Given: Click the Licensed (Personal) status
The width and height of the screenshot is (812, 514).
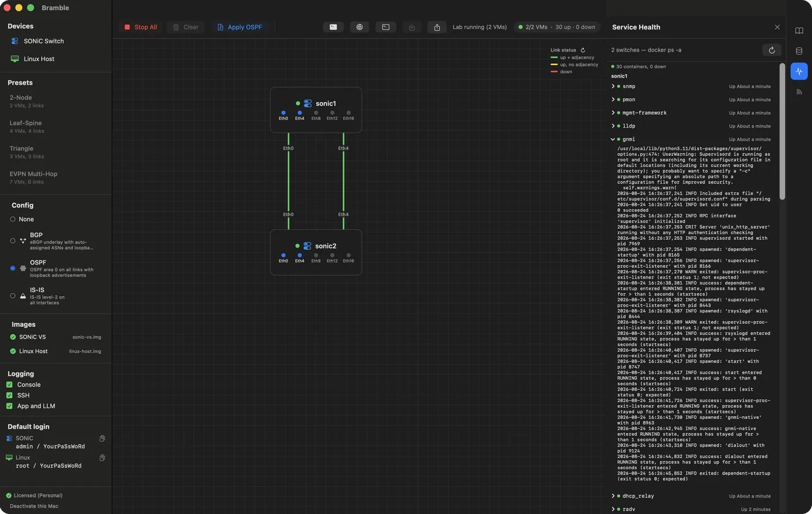Looking at the screenshot, I should pos(34,495).
